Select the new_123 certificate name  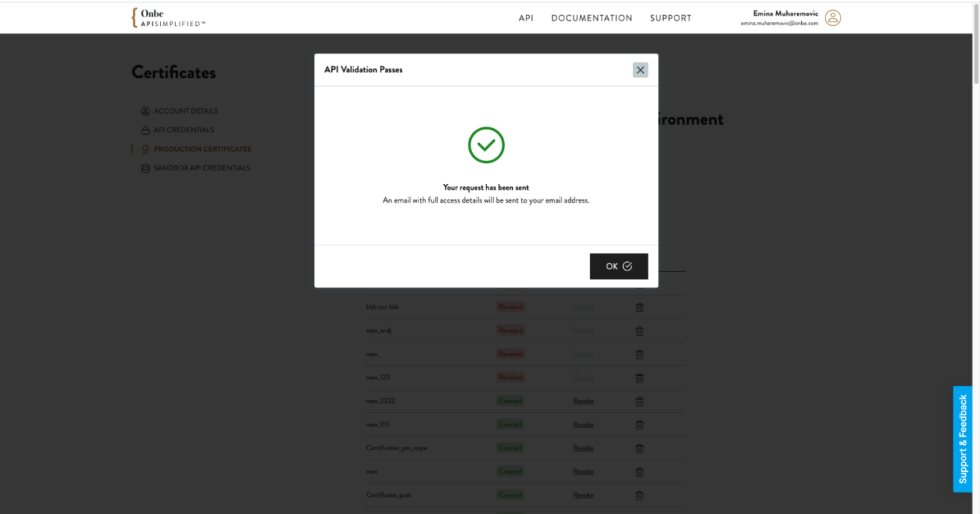[378, 377]
